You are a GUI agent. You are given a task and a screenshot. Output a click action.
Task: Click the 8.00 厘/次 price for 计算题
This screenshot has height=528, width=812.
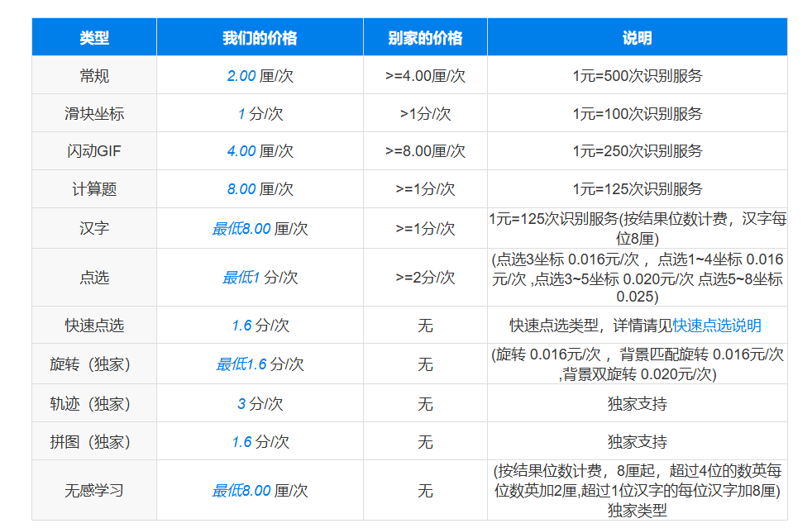click(260, 189)
